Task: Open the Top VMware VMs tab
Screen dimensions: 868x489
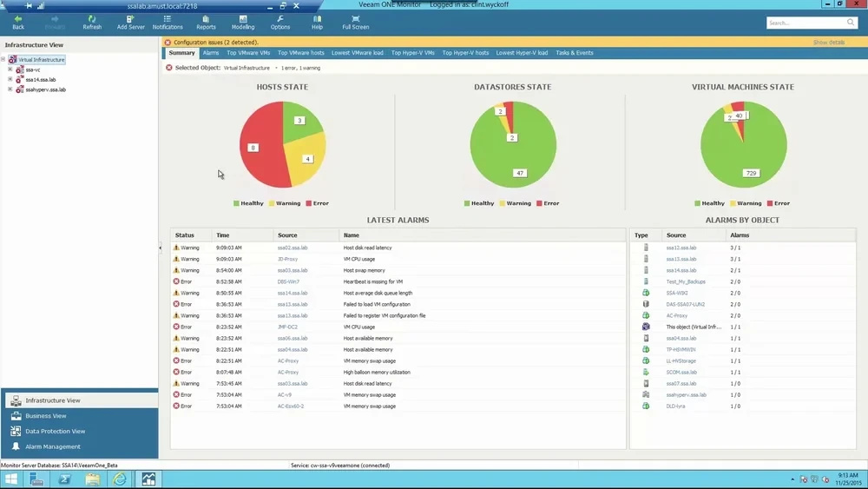Action: pyautogui.click(x=248, y=53)
